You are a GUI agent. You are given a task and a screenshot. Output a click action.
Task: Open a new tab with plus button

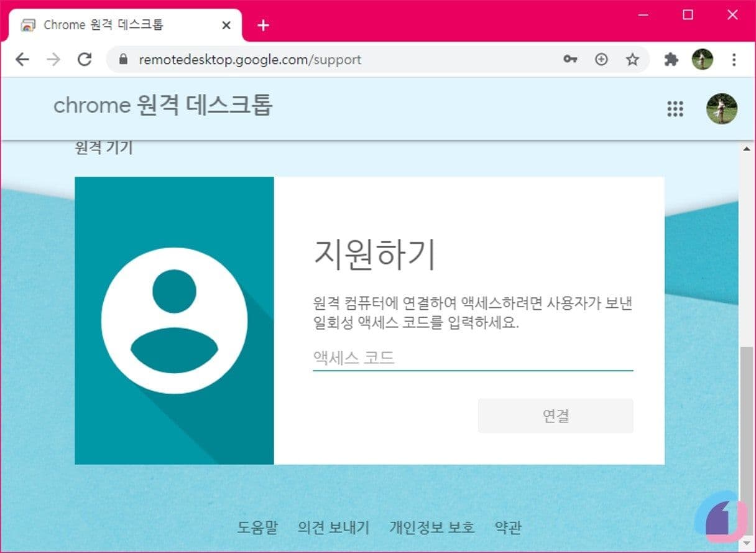pyautogui.click(x=264, y=26)
